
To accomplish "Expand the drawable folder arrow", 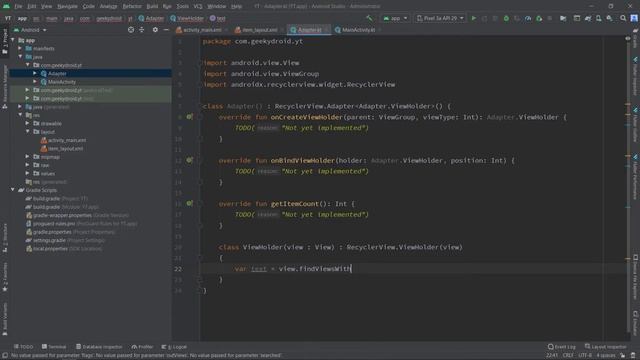I will (x=27, y=123).
